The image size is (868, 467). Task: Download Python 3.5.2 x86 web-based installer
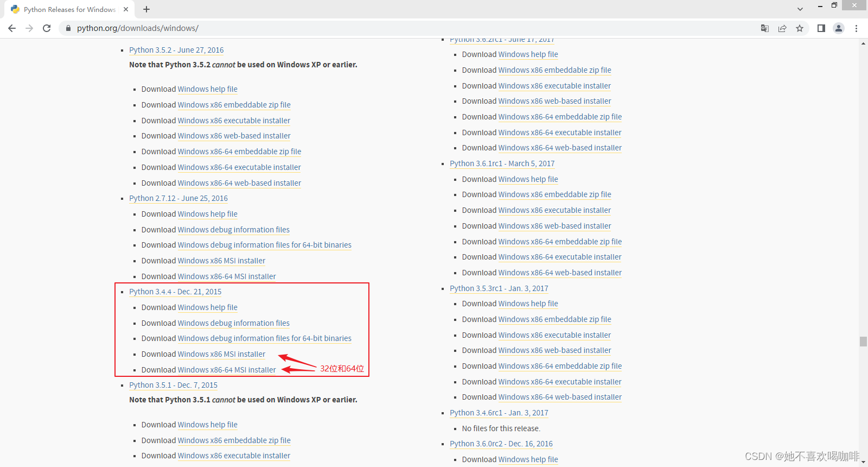234,136
